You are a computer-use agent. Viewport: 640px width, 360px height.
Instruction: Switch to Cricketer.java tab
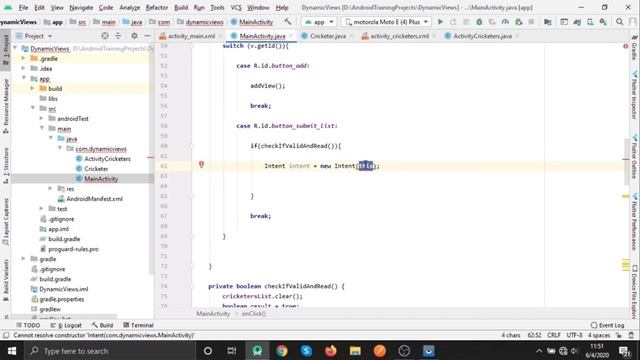pos(328,36)
